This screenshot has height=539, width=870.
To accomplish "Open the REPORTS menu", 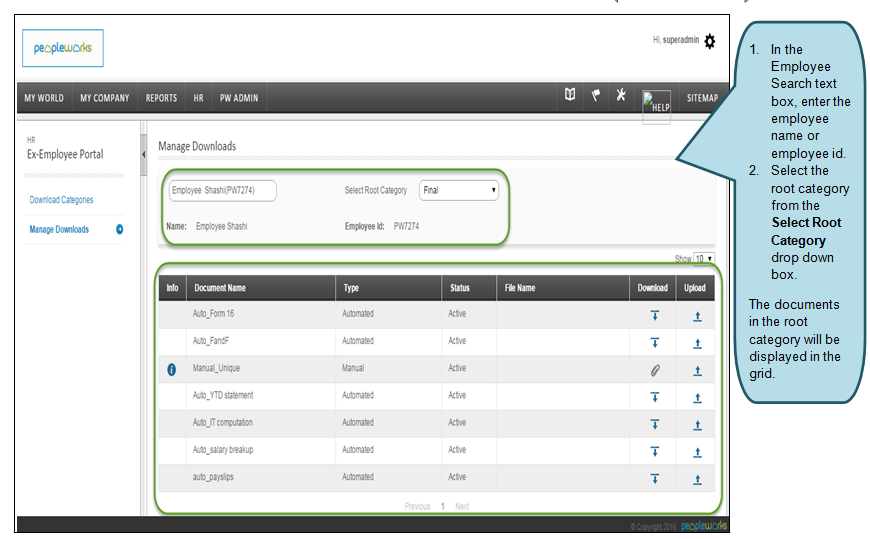I will click(x=161, y=98).
